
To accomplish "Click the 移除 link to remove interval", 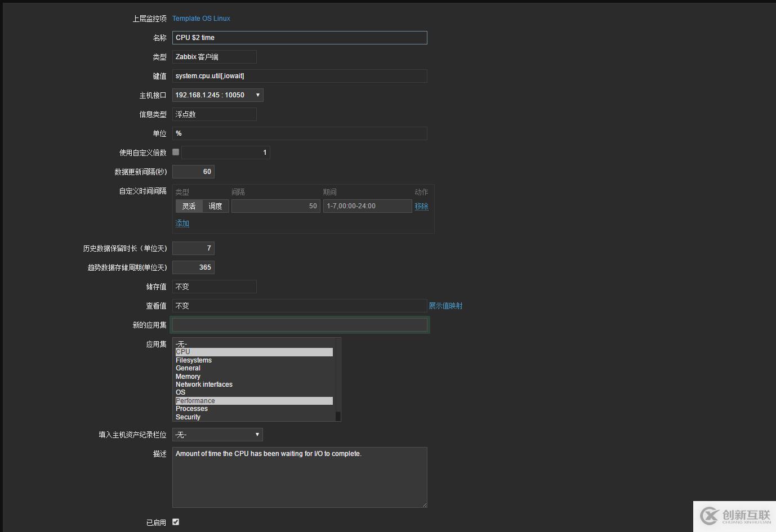I will 422,206.
